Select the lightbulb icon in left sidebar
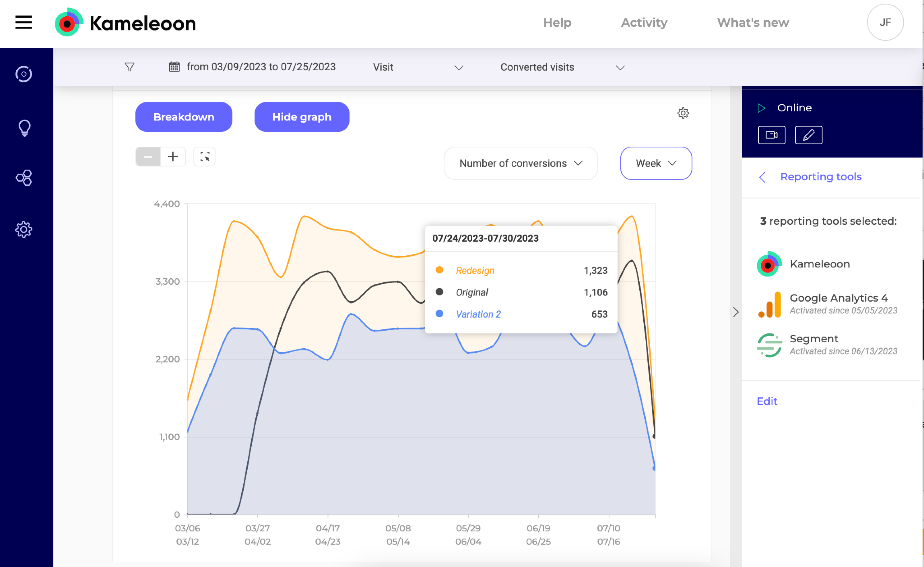 pos(24,127)
